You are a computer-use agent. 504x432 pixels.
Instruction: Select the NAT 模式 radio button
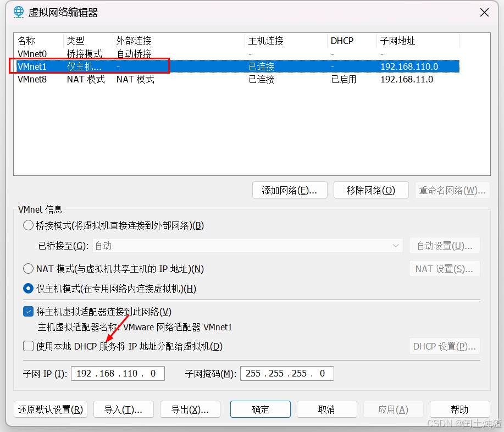click(x=28, y=268)
